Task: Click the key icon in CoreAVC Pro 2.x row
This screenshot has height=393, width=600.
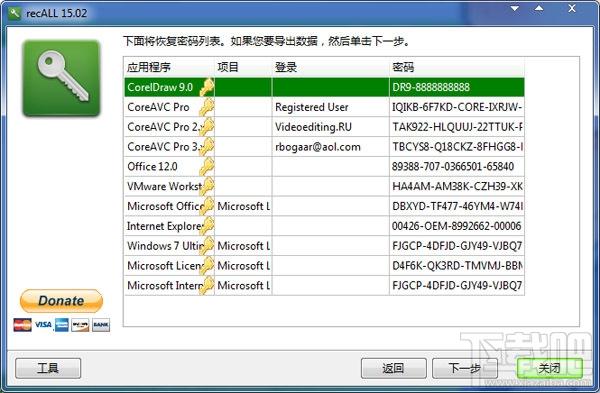Action: coord(207,127)
